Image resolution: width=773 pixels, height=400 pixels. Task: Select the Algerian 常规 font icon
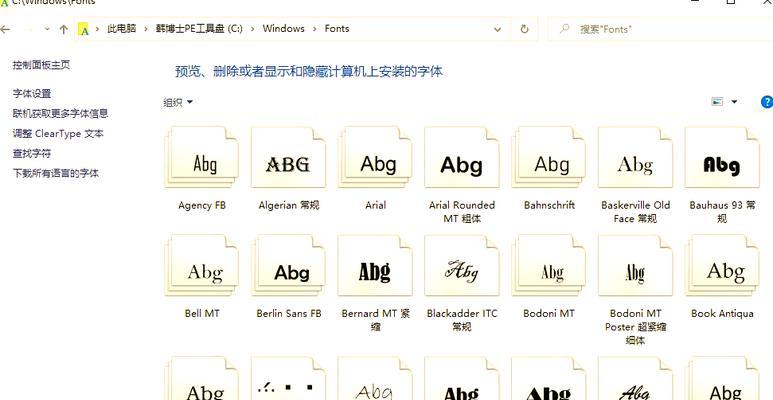(289, 158)
